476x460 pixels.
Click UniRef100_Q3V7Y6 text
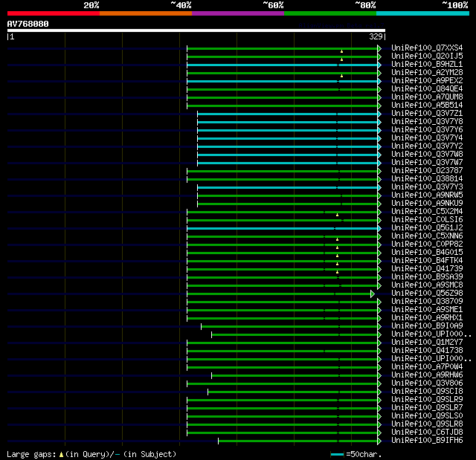click(x=427, y=130)
